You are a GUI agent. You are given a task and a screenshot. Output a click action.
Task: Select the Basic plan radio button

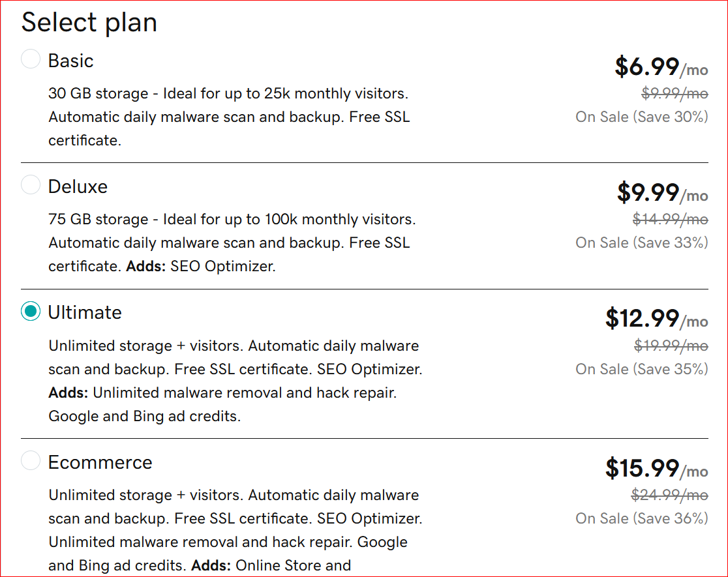[x=31, y=59]
